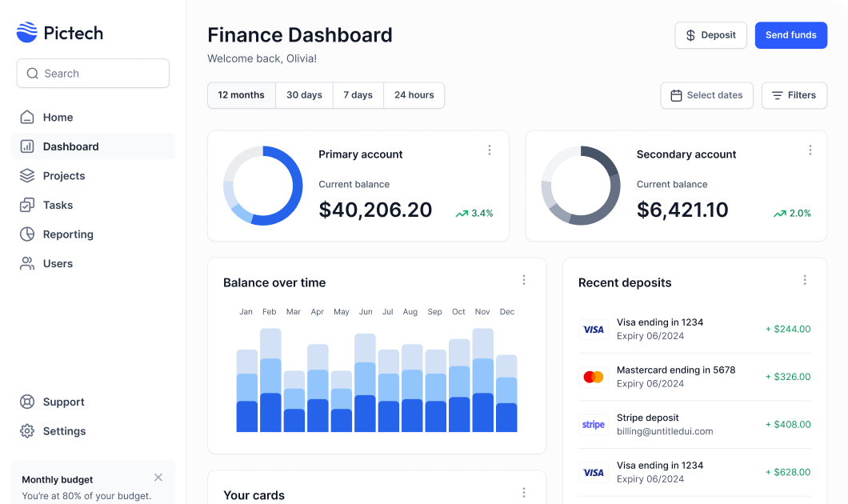
Task: Open Balance over time options menu
Action: (x=524, y=280)
